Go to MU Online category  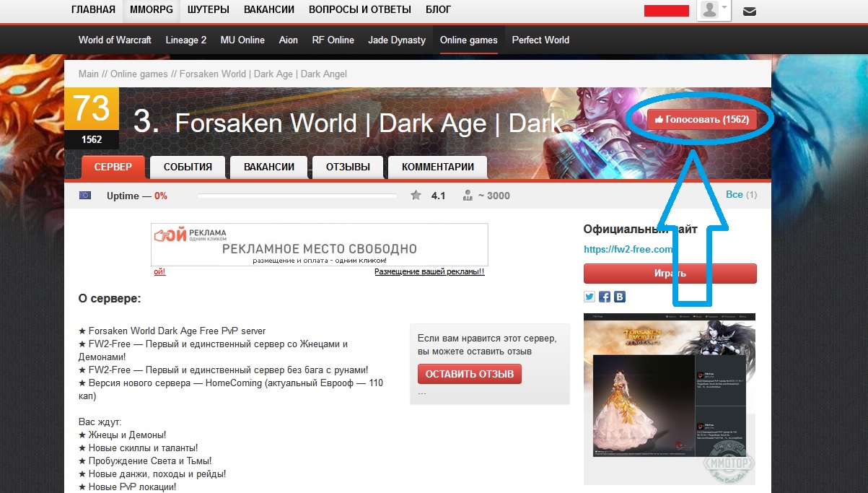tap(242, 40)
